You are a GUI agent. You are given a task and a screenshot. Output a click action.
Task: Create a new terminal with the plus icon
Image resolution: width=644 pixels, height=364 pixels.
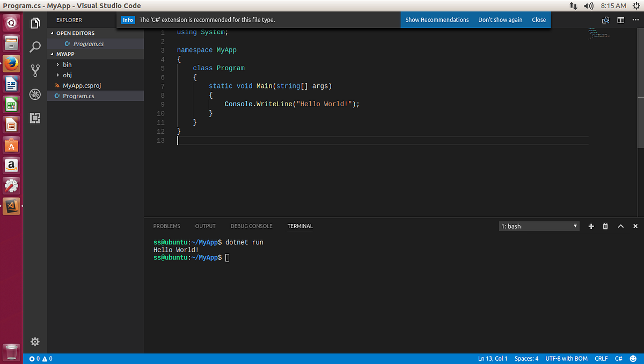[x=591, y=226]
